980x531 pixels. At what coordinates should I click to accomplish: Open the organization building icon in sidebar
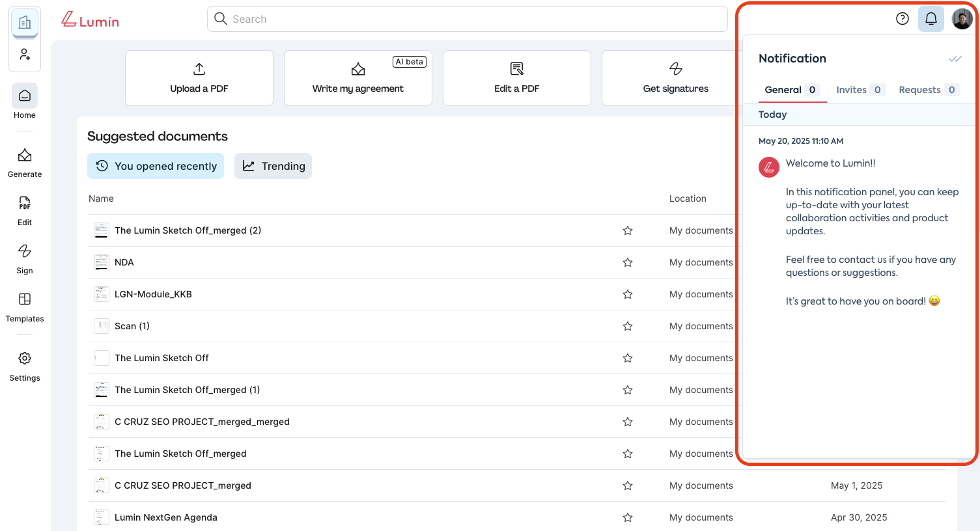pyautogui.click(x=25, y=23)
